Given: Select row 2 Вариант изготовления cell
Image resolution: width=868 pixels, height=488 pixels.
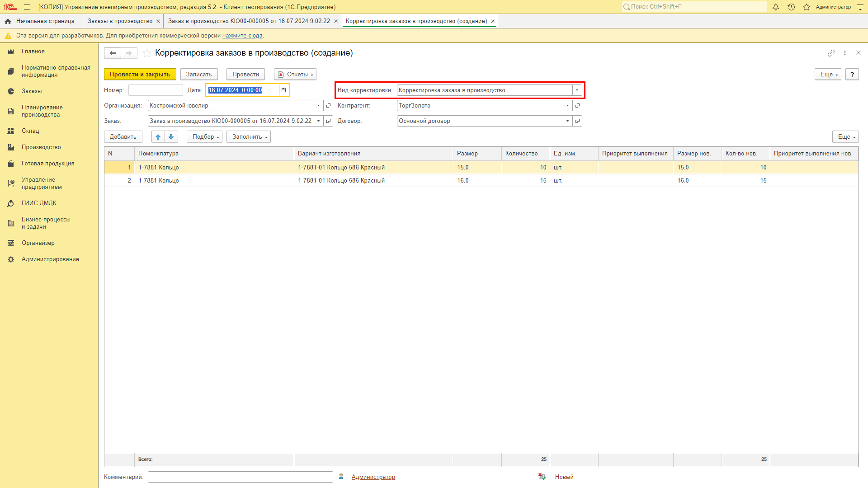Looking at the screenshot, I should tap(373, 181).
